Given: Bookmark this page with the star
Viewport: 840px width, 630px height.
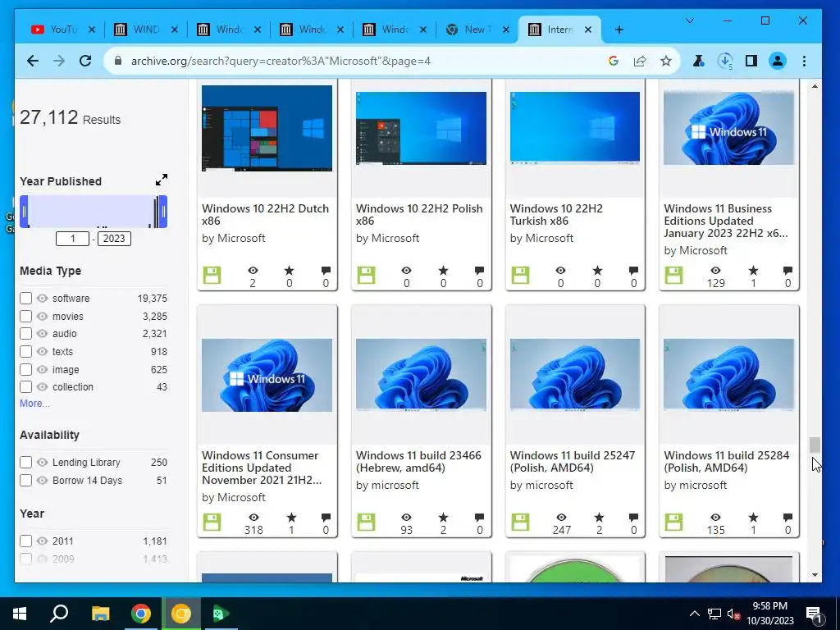Looking at the screenshot, I should coord(666,61).
